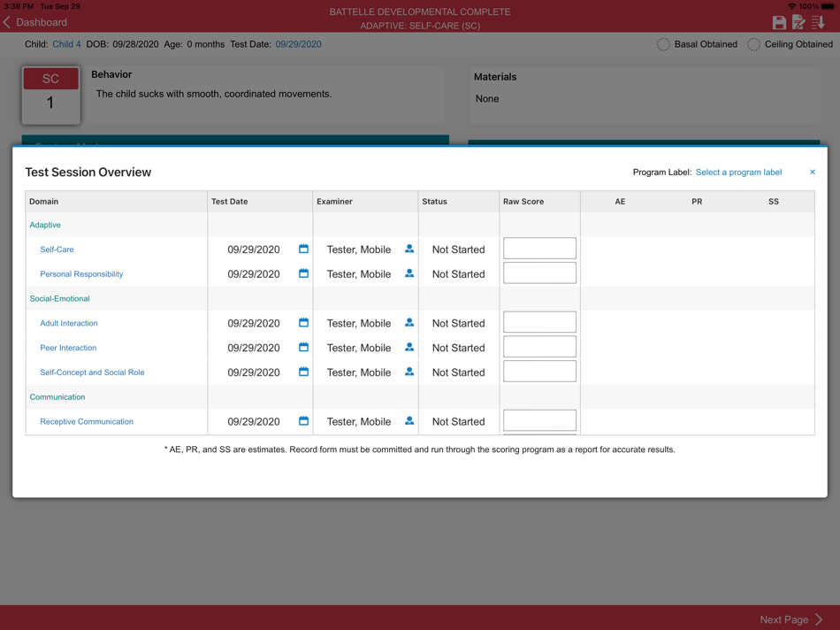The height and width of the screenshot is (630, 840).
Task: Click the Adult Interaction raw score field
Action: [539, 322]
